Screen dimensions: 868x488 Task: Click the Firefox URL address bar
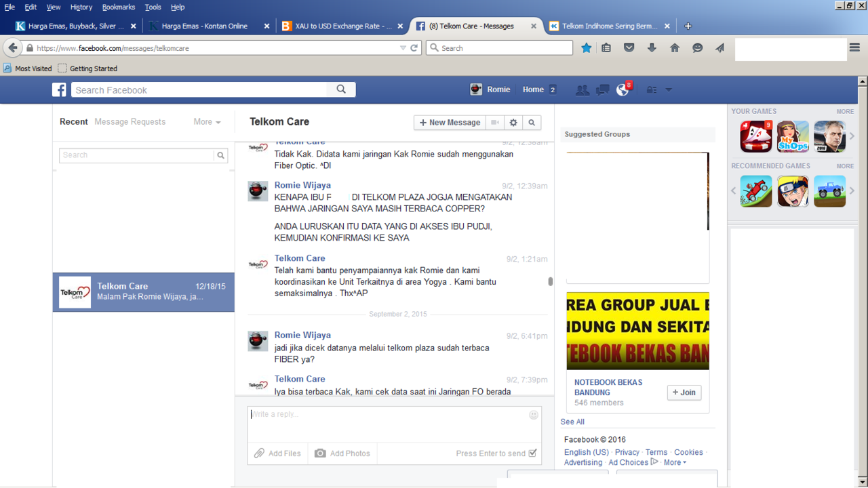217,48
